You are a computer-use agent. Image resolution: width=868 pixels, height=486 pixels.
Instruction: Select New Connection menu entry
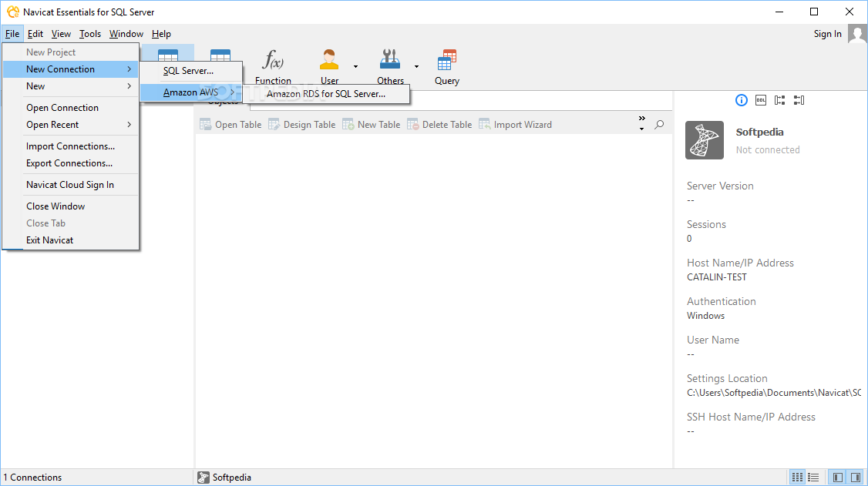point(70,69)
